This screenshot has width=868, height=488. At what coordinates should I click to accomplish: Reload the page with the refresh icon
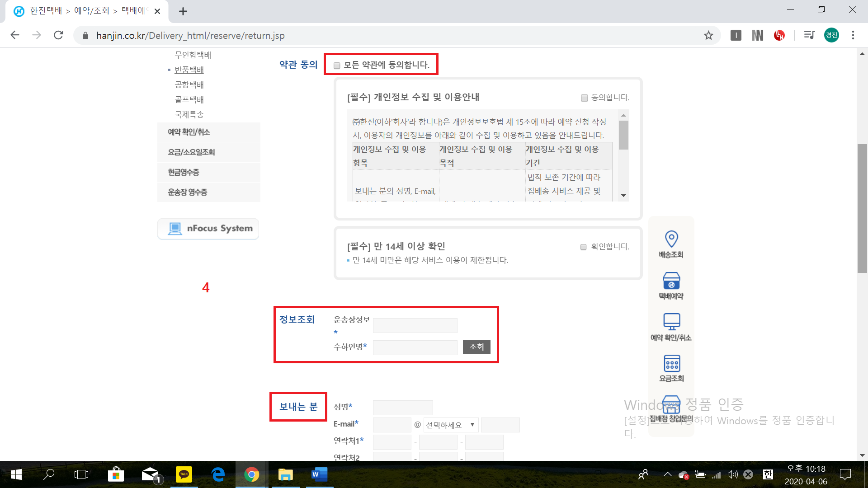pyautogui.click(x=58, y=35)
